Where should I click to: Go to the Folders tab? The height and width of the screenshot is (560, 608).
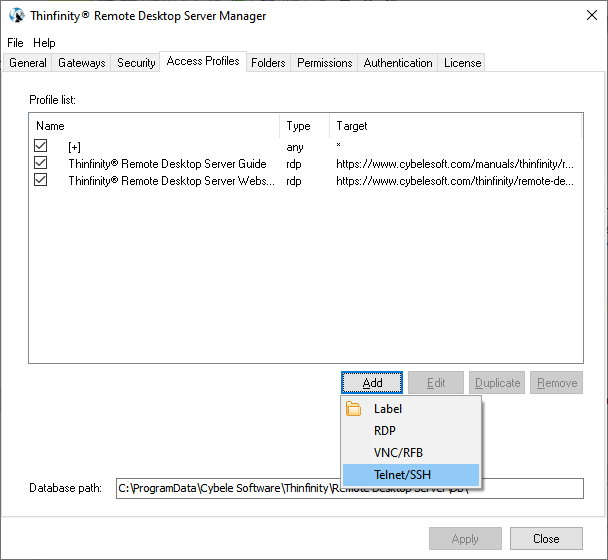(x=268, y=63)
